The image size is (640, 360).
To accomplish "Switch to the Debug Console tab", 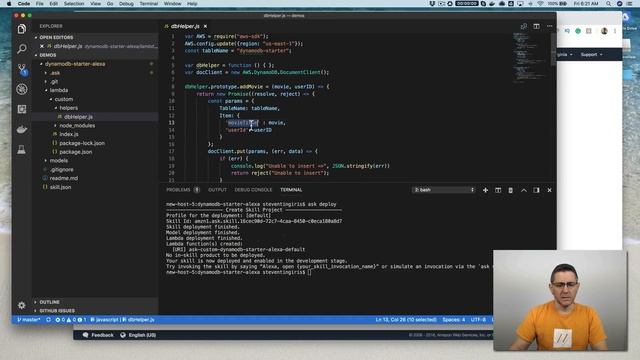I will click(253, 190).
